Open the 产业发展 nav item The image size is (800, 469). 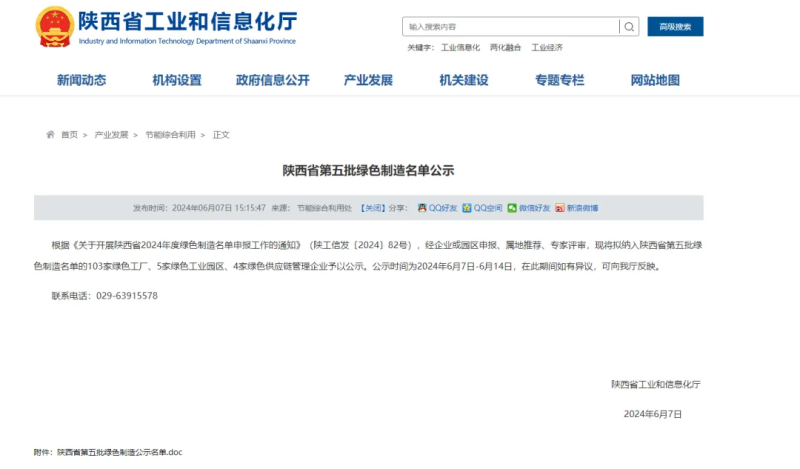[368, 80]
